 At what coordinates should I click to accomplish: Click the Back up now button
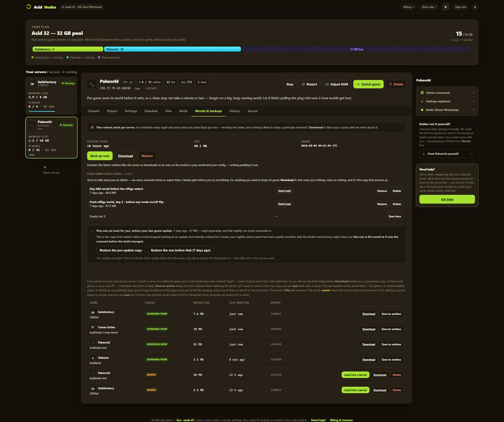[100, 156]
